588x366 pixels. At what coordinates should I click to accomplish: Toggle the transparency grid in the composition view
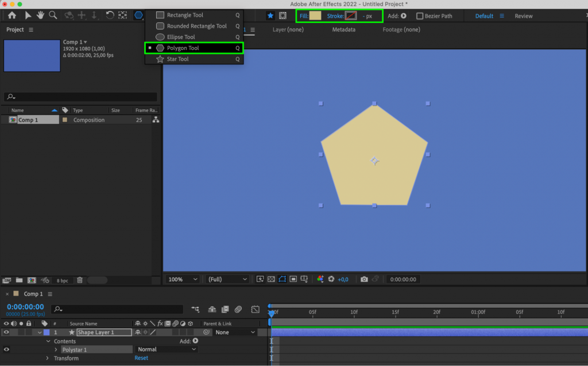pyautogui.click(x=270, y=279)
